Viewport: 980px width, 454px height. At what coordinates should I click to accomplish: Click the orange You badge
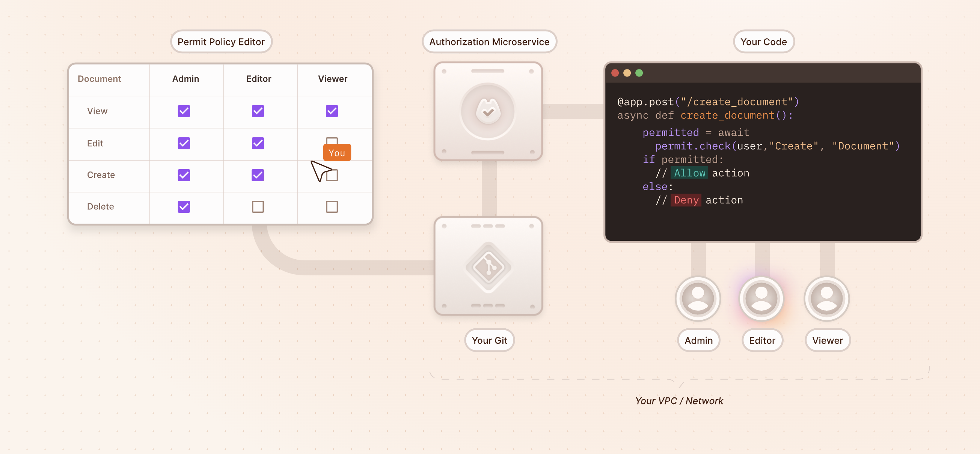coord(337,152)
